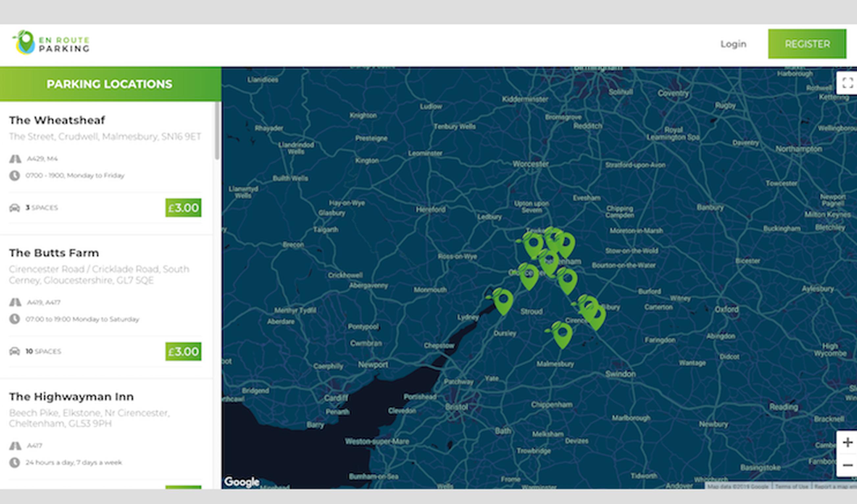Click the En Route Parking logo
The image size is (857, 504).
point(51,43)
